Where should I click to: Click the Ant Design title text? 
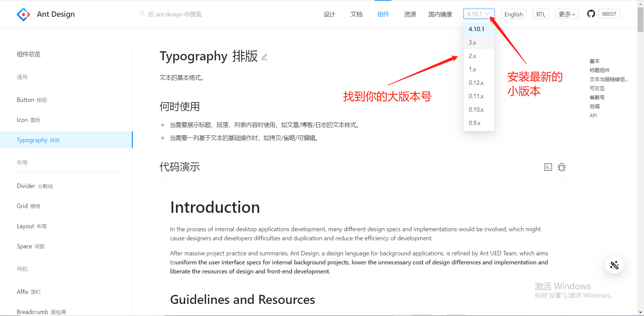point(56,14)
